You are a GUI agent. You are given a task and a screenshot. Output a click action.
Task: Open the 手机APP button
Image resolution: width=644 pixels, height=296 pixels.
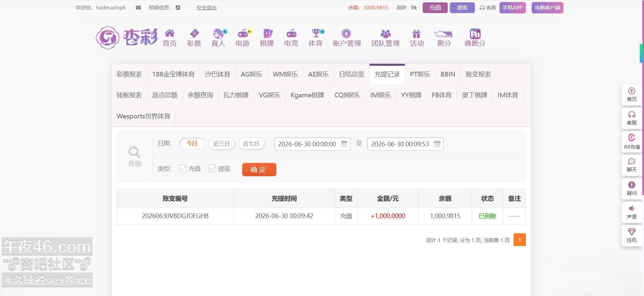point(513,8)
